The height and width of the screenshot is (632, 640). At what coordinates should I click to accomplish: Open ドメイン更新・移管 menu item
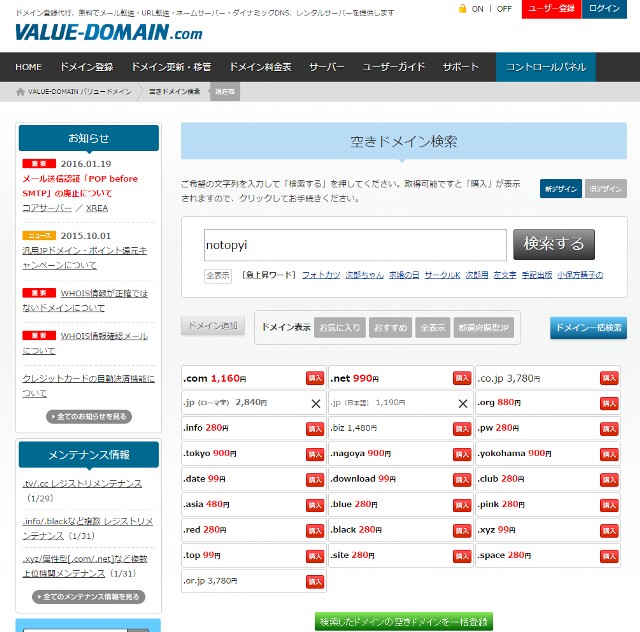(171, 67)
